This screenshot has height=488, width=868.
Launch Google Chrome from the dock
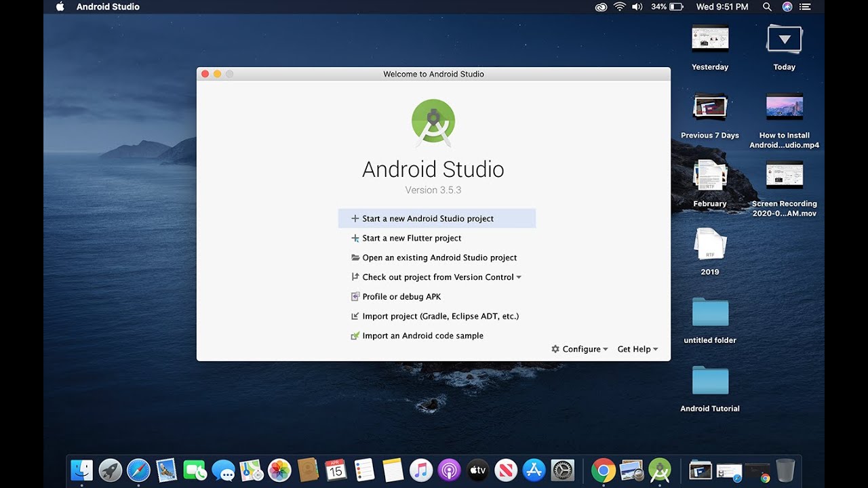603,470
